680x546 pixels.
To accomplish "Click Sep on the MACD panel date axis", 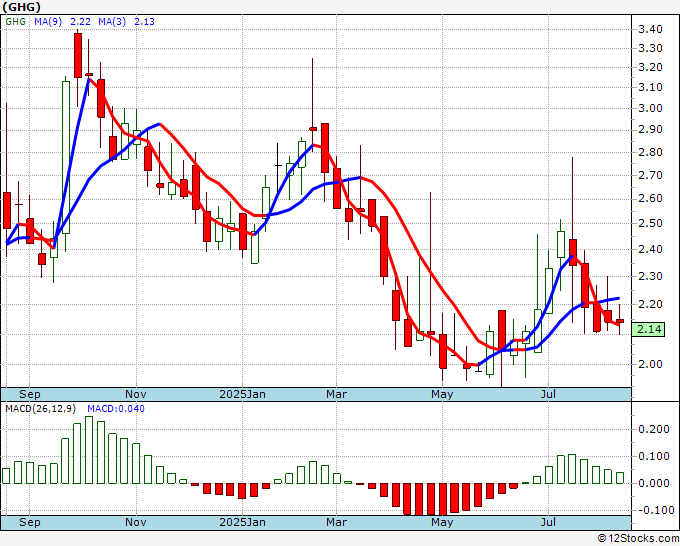I will (x=29, y=522).
